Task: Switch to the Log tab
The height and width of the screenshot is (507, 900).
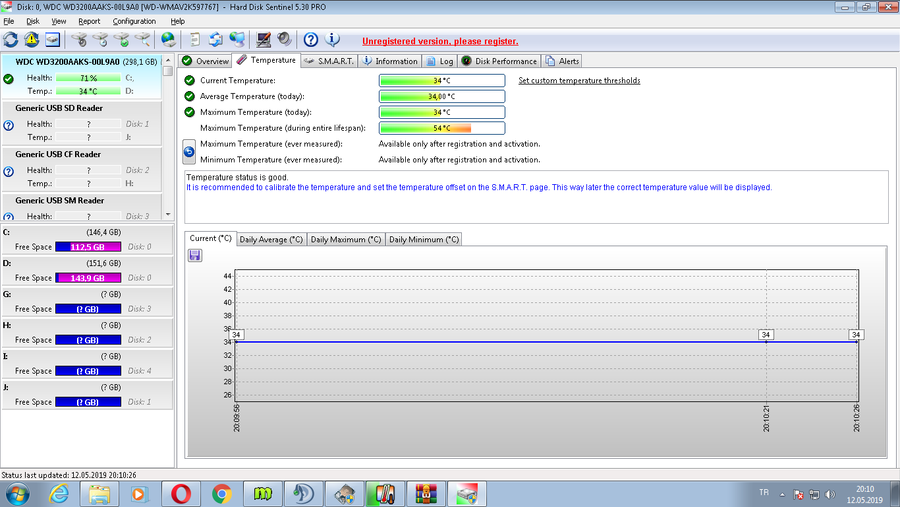Action: [440, 61]
